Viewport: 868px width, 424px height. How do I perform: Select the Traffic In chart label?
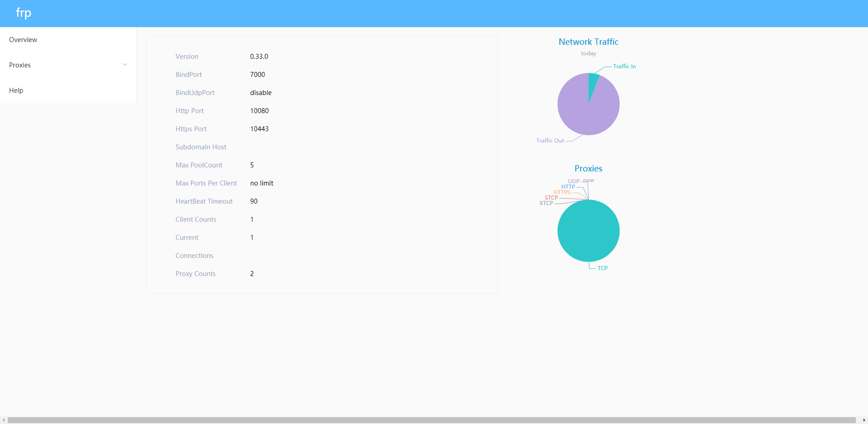coord(624,67)
